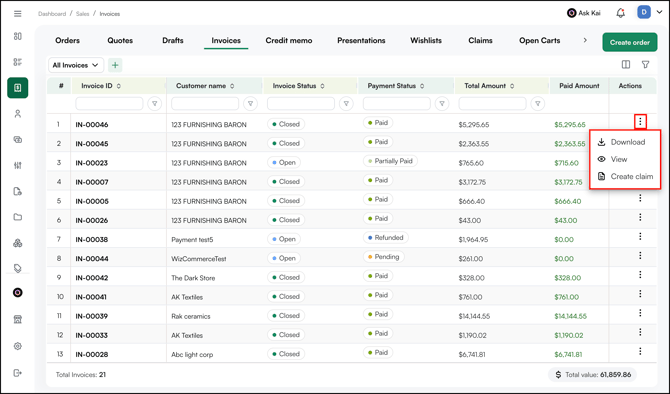Click the Payment Status filter input field
The image size is (670, 394).
point(397,103)
